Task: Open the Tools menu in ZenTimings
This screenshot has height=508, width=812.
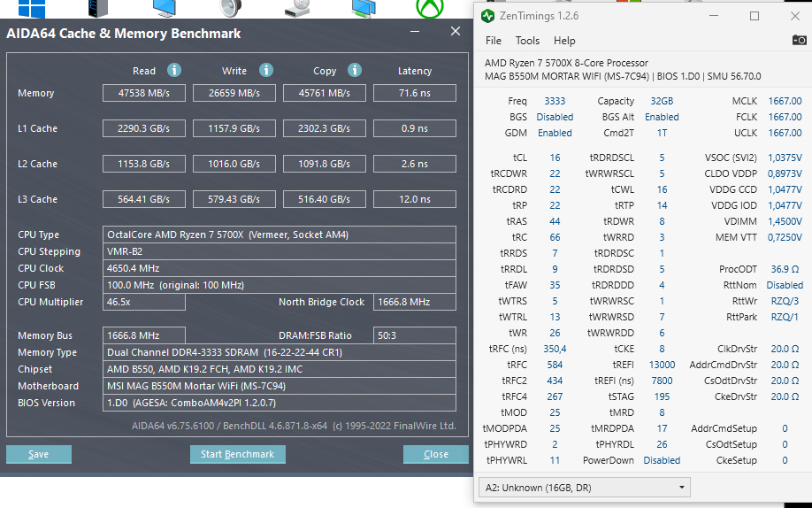Action: pos(527,41)
